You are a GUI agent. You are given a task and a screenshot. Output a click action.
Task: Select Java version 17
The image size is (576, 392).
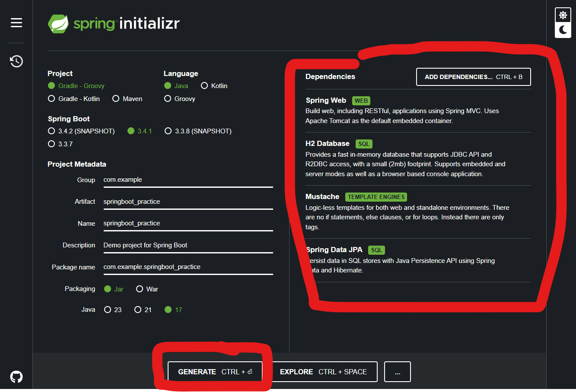click(173, 310)
